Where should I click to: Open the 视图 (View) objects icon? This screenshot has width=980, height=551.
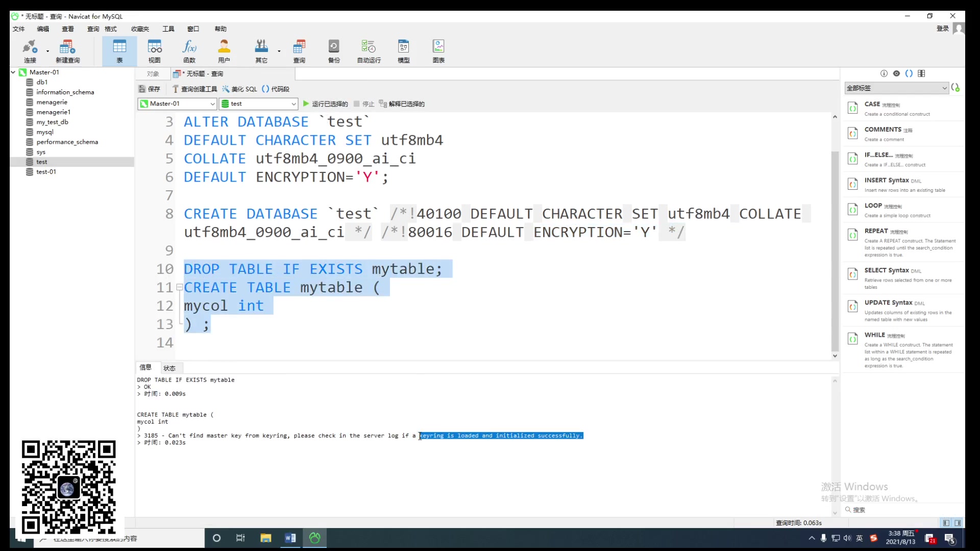[x=155, y=52]
